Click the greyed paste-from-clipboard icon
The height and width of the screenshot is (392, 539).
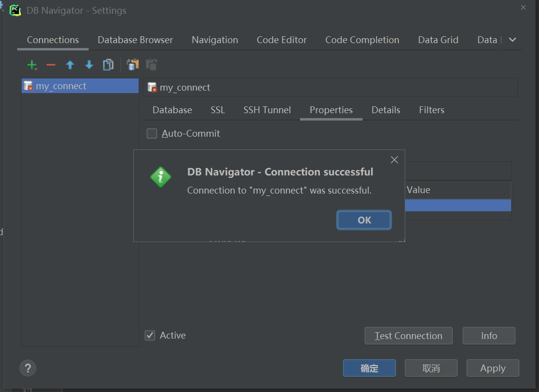point(151,64)
